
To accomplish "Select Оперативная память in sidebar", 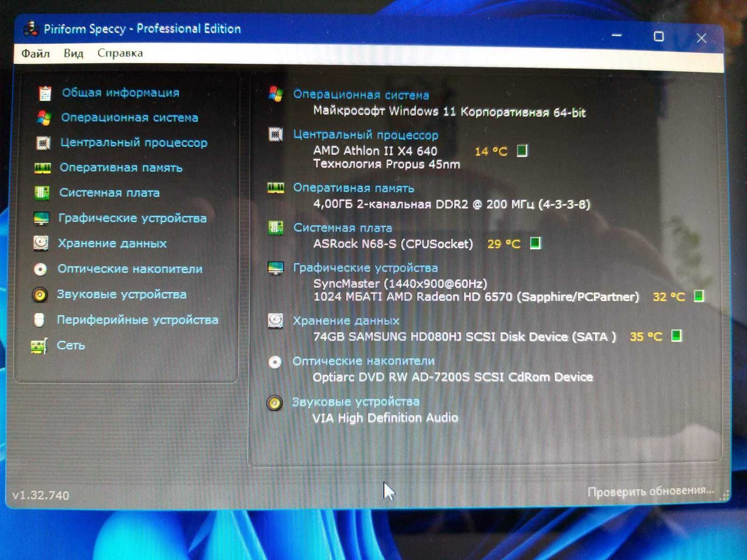I will tap(121, 168).
